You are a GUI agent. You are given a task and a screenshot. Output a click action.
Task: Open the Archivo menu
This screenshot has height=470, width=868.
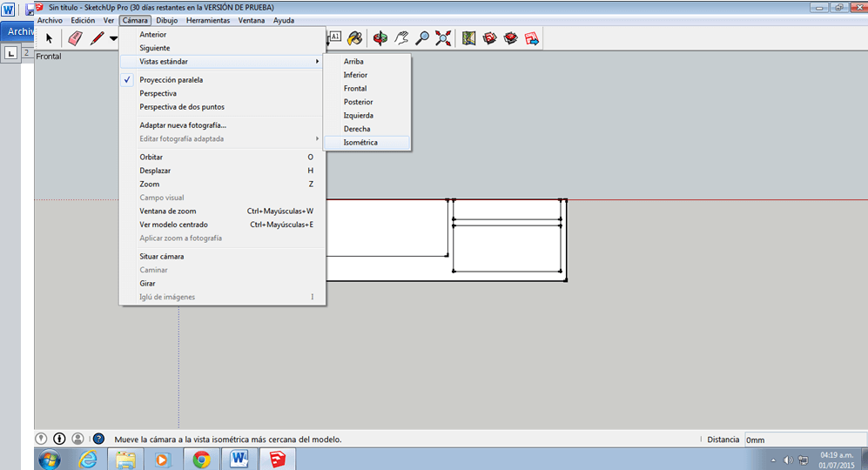(50, 21)
